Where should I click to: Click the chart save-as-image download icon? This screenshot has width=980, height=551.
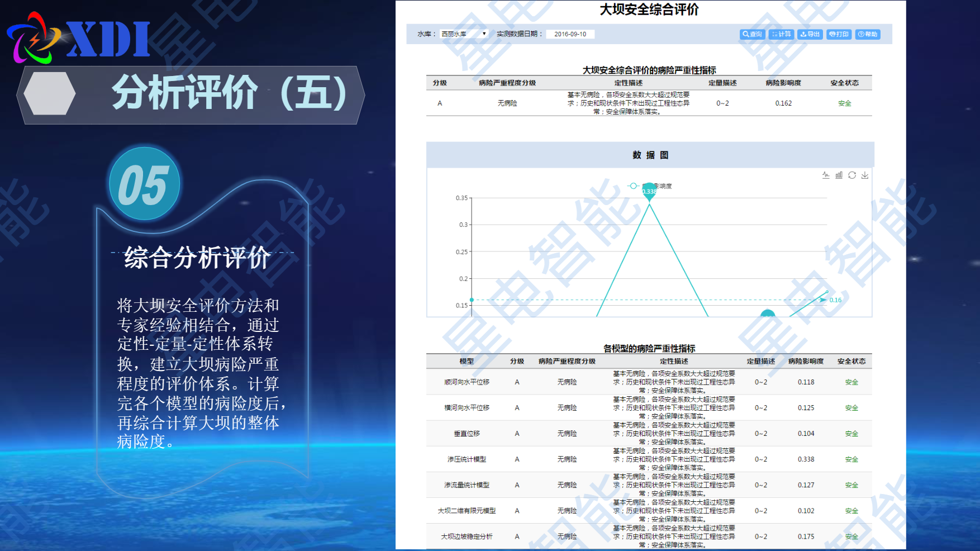(x=864, y=175)
